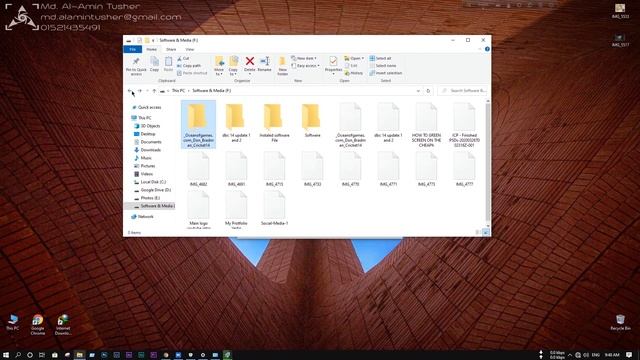Click the Back navigation arrow
640x360 pixels.
[x=130, y=91]
